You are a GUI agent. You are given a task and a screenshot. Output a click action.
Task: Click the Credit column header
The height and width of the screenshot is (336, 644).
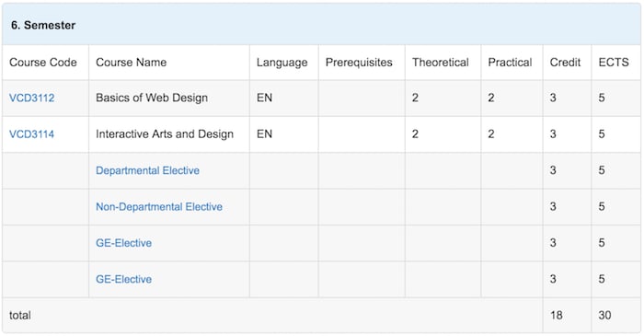click(565, 62)
